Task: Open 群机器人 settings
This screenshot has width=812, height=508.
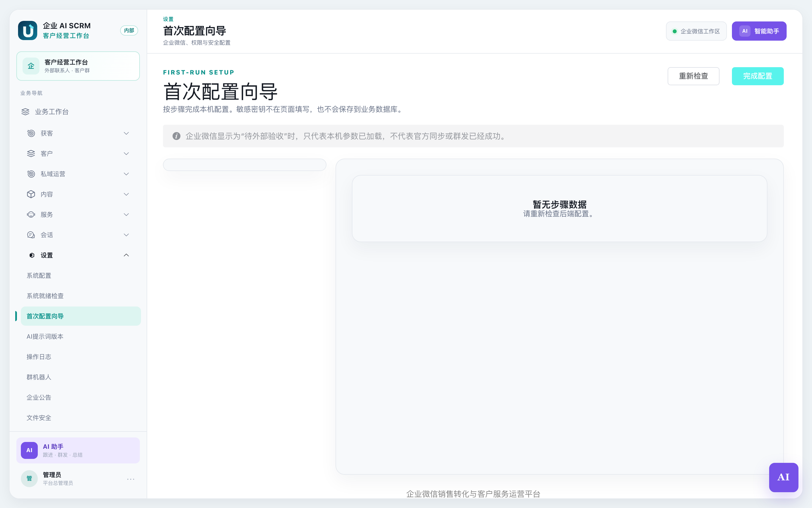Action: pos(81,377)
